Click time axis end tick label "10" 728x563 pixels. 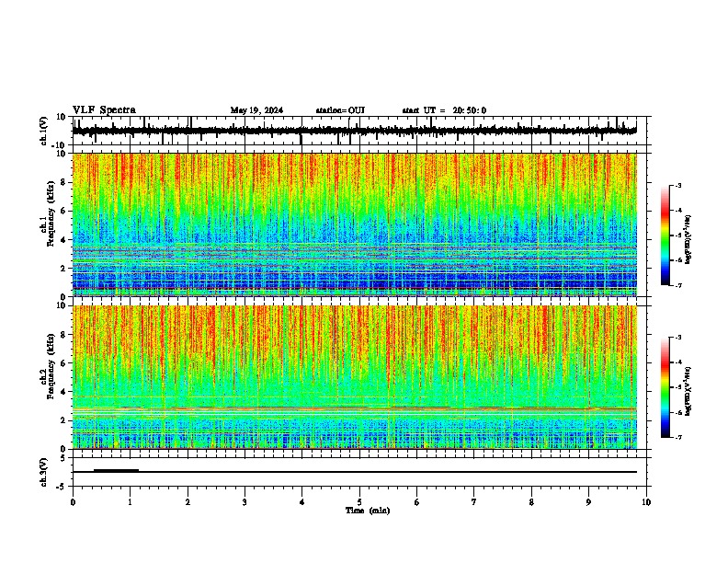(x=646, y=502)
